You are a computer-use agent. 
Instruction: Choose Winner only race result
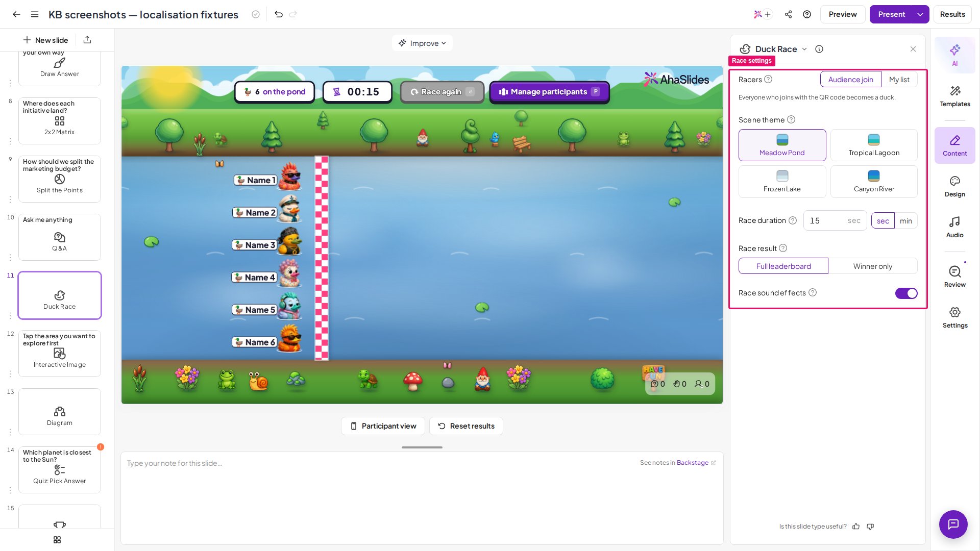pos(873,266)
